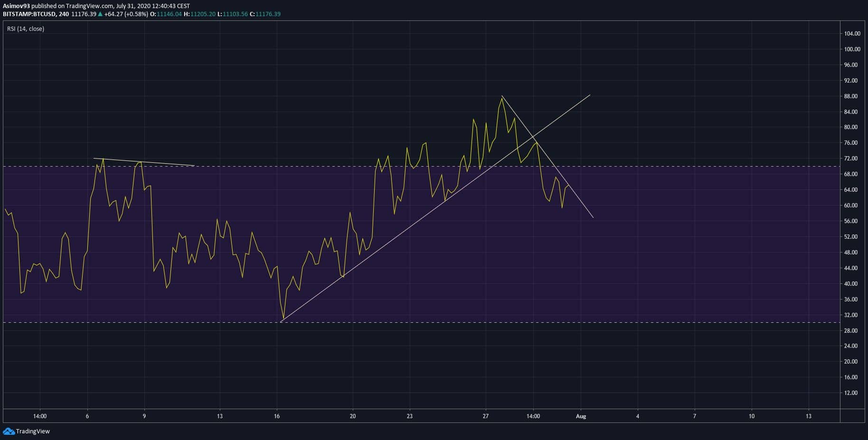
Task: Click the 27 date label on time axis
Action: click(485, 416)
